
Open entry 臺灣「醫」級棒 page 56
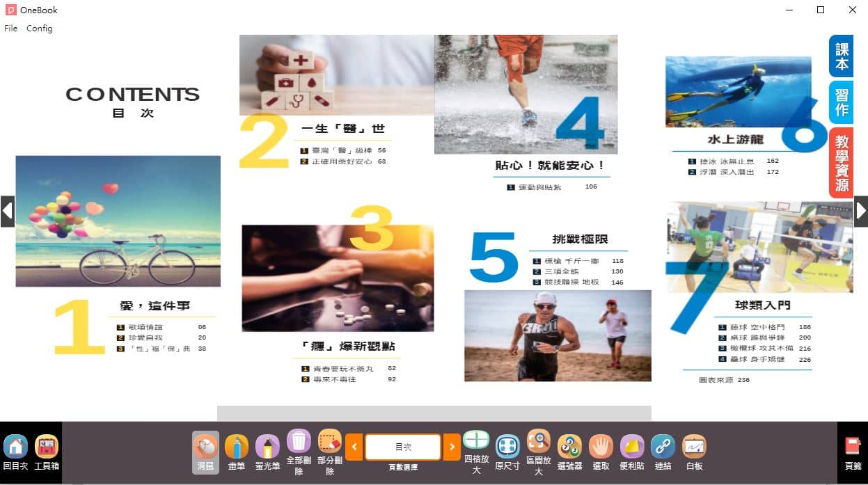coord(343,150)
